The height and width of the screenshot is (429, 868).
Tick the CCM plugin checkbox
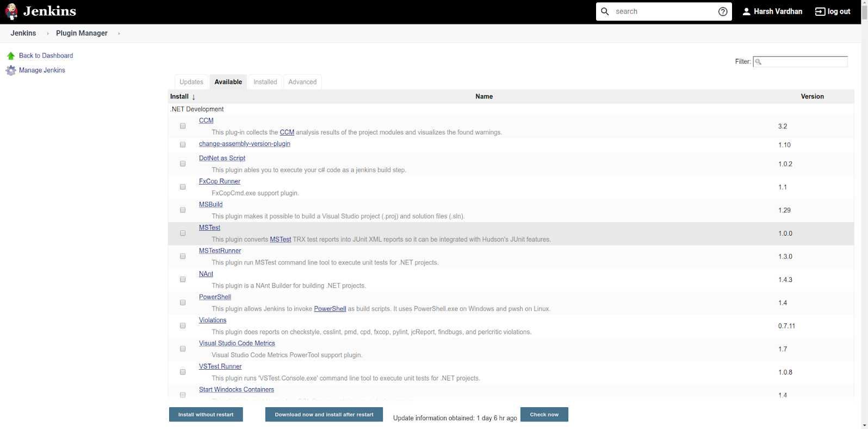[183, 126]
